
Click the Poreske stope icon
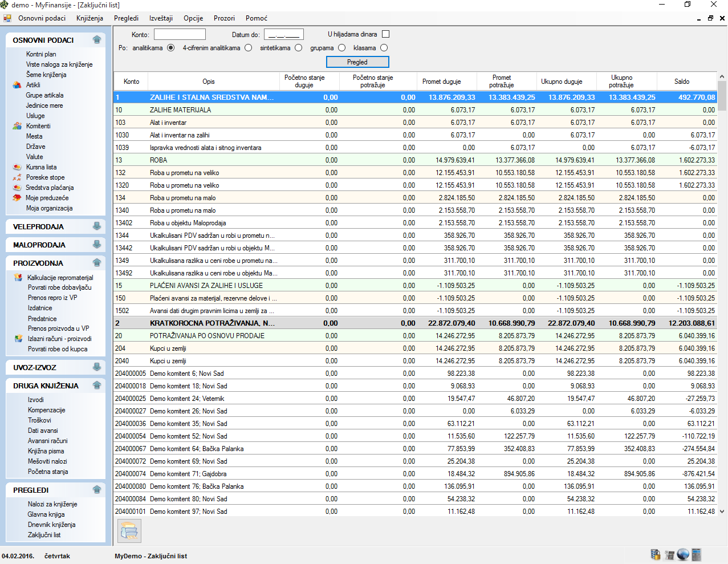pyautogui.click(x=17, y=177)
